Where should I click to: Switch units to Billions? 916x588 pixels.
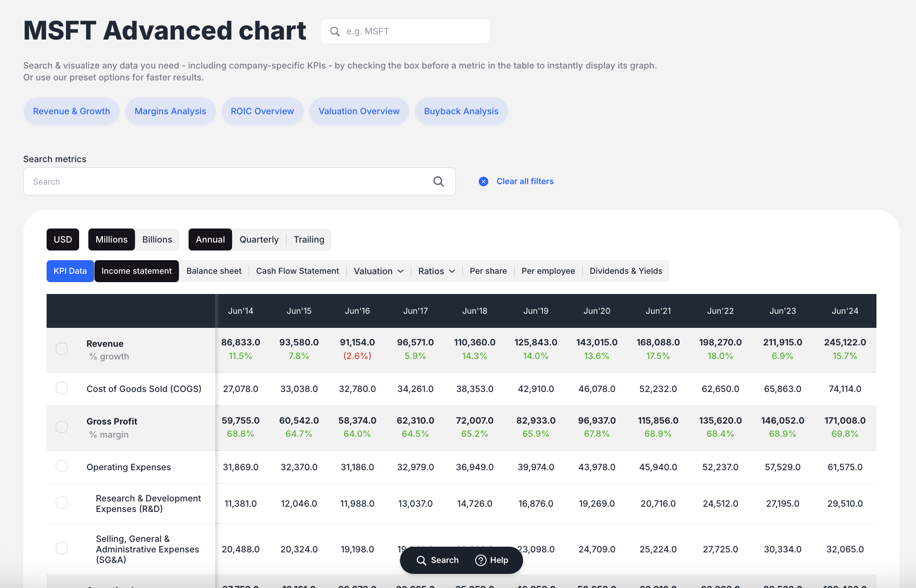tap(157, 240)
